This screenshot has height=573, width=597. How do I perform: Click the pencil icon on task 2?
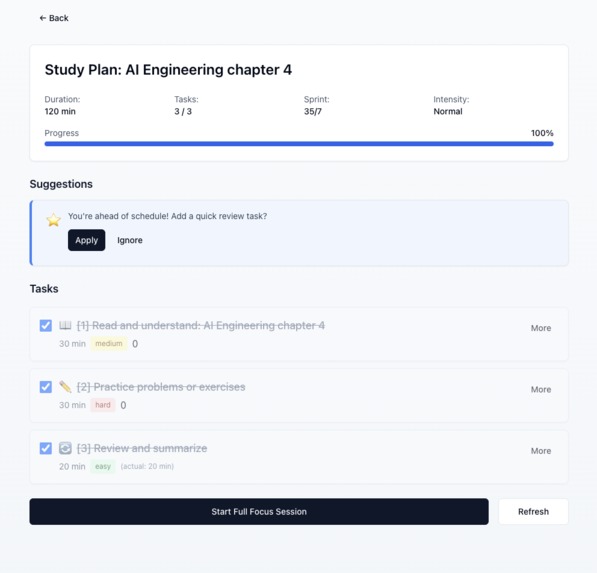tap(65, 387)
